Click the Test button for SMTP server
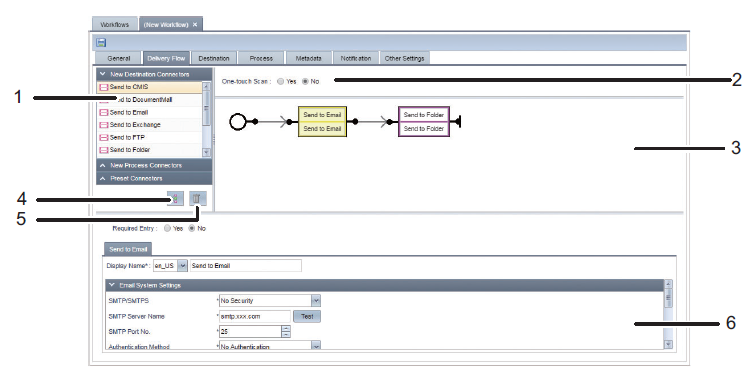This screenshot has height=377, width=751. (307, 316)
